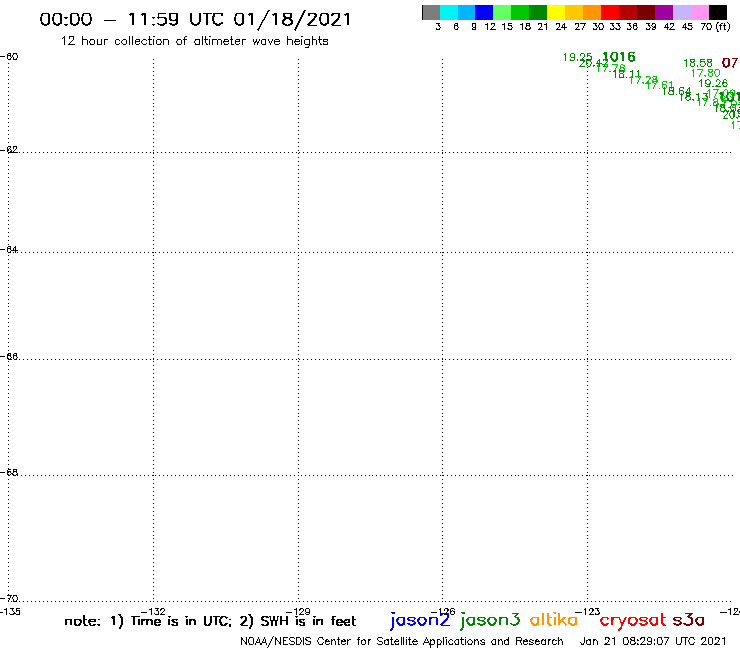Click the longitude label -129

pos(298,612)
